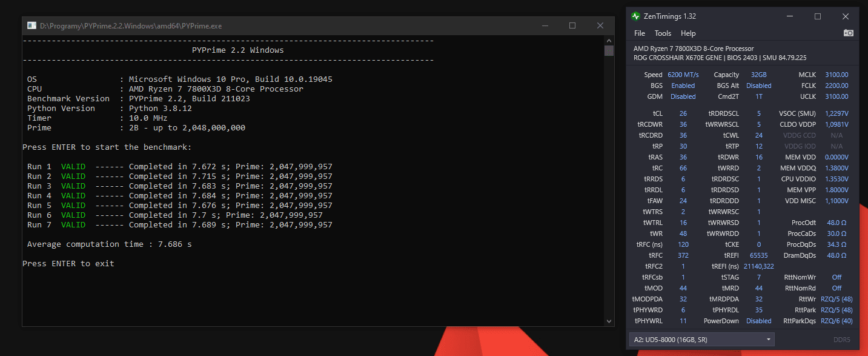This screenshot has height=356, width=868.
Task: Click the AMD Ryzen 7 7800X3D processor name in ZenTimings
Action: pyautogui.click(x=694, y=49)
